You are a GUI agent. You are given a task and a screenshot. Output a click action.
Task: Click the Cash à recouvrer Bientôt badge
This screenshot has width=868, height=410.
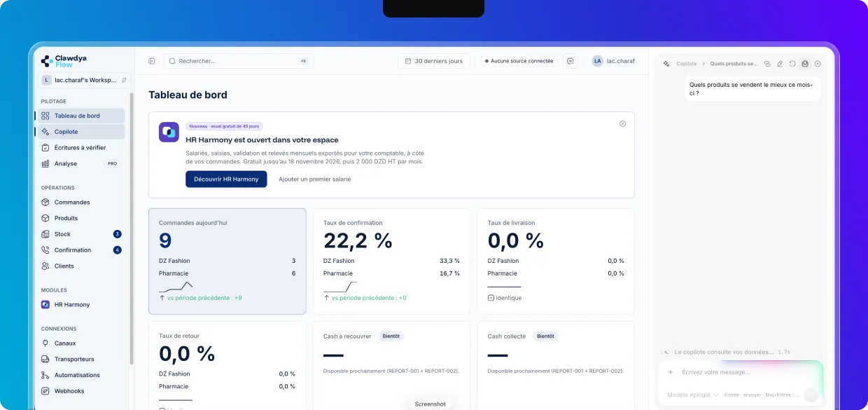[x=391, y=336]
